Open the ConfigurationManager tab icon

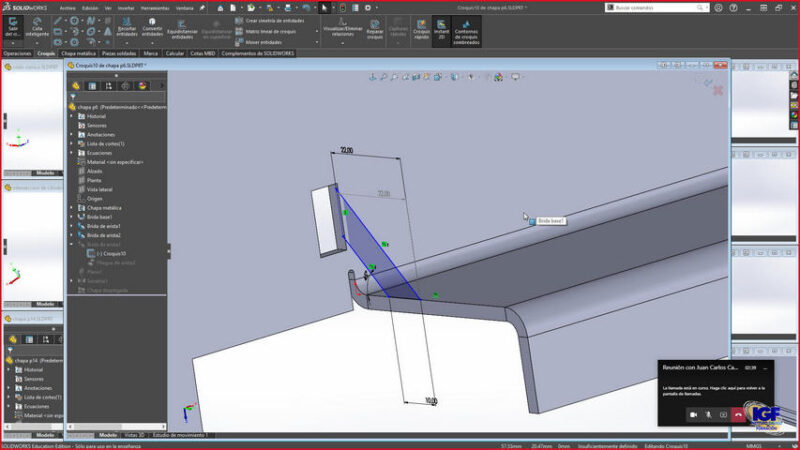pyautogui.click(x=109, y=86)
